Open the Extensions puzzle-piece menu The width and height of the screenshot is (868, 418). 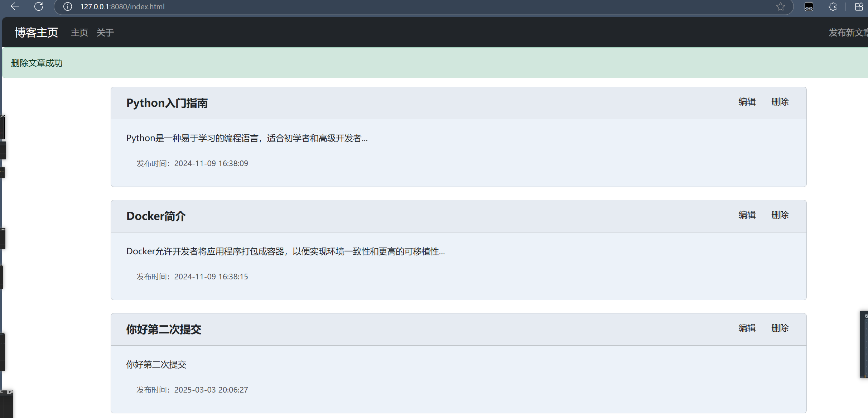[x=833, y=7]
